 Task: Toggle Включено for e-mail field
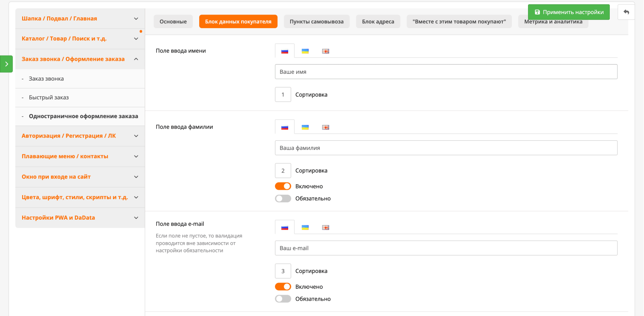pyautogui.click(x=283, y=287)
